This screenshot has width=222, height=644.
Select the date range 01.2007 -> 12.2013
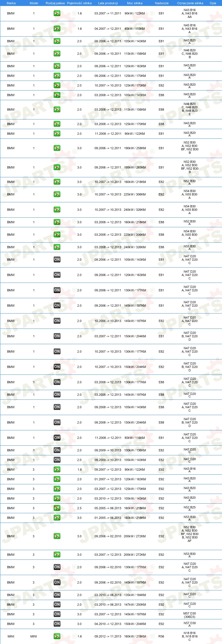click(108, 479)
